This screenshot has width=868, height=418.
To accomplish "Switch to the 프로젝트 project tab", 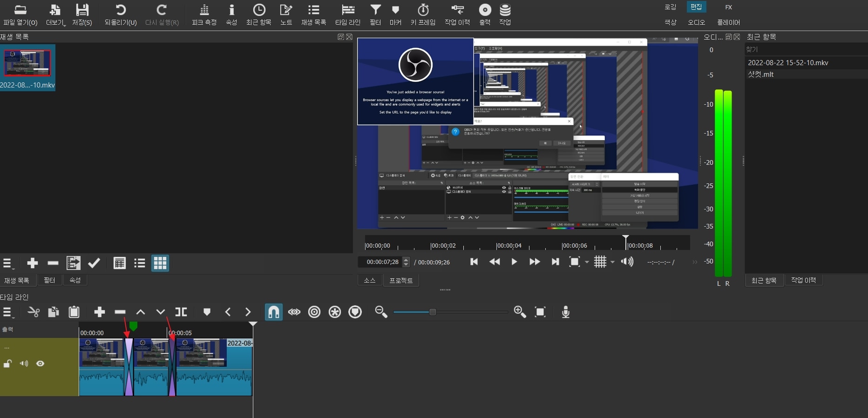I will 401,280.
